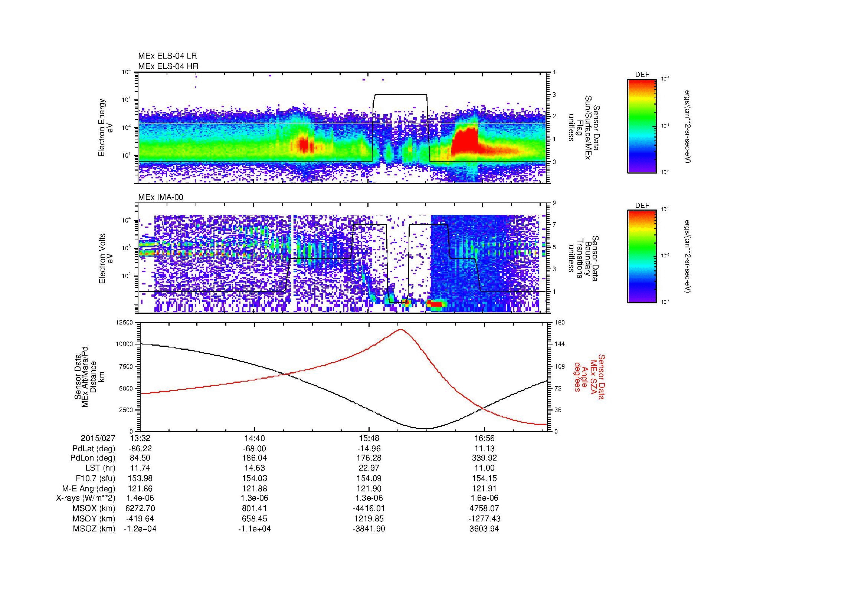Click the MSOX (km) row label
868x613 pixels.
tap(94, 508)
